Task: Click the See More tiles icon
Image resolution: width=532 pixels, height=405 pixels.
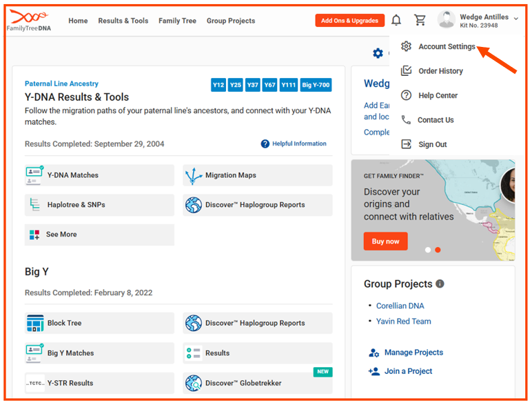Action: click(x=34, y=235)
